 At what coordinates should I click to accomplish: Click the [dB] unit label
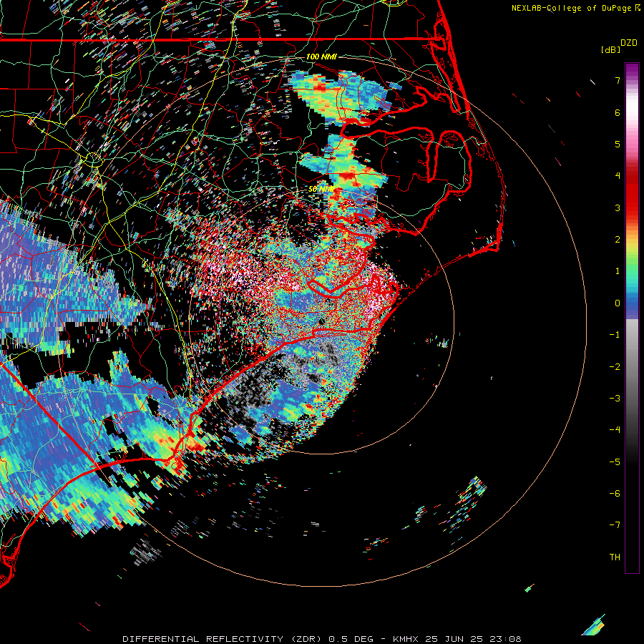[611, 50]
